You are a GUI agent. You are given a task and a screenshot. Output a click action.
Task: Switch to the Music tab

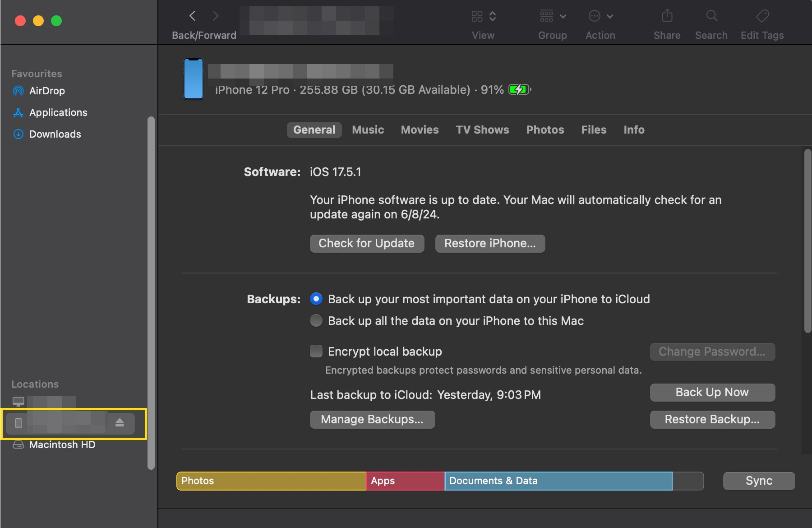tap(368, 130)
